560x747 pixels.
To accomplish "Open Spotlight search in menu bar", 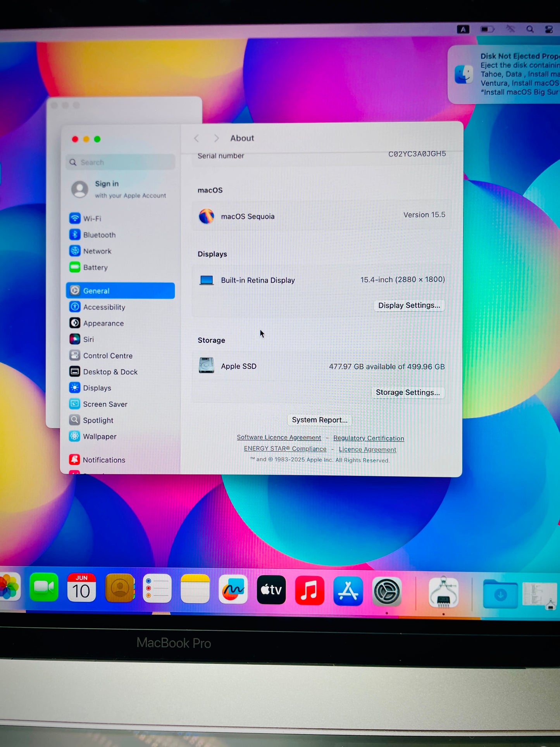I will click(530, 29).
